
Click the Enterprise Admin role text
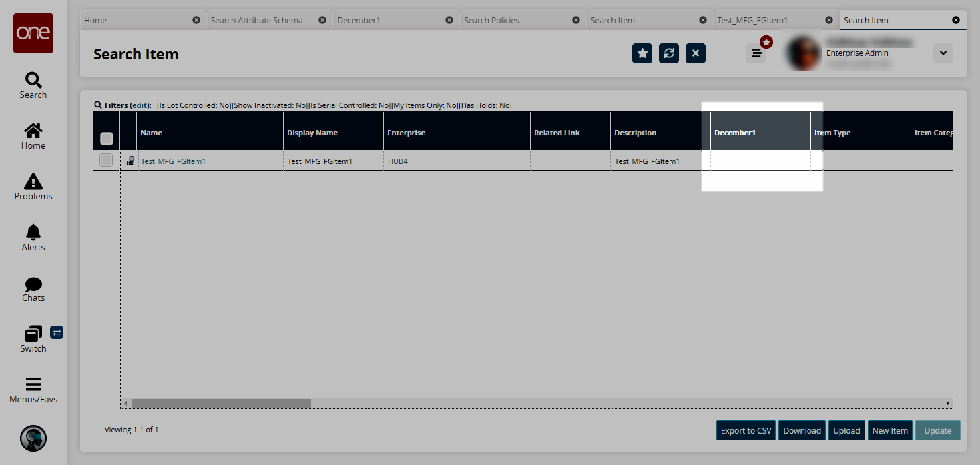point(857,53)
